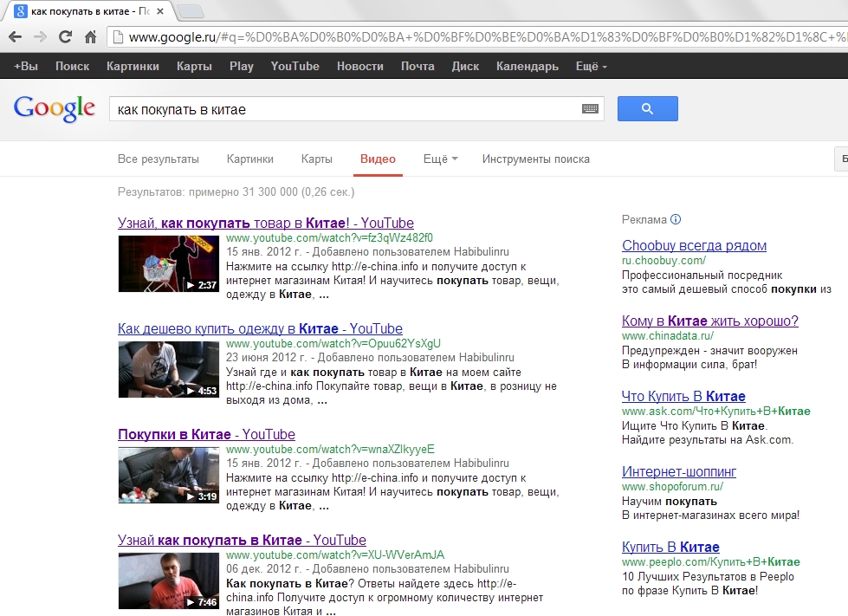
Task: Open Диск in top bar
Action: 465,66
